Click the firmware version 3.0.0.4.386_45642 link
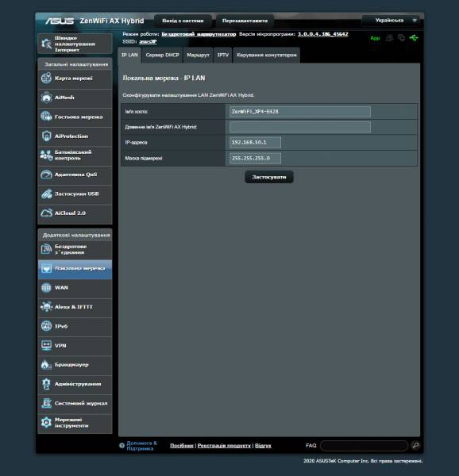The image size is (459, 476). coord(322,34)
